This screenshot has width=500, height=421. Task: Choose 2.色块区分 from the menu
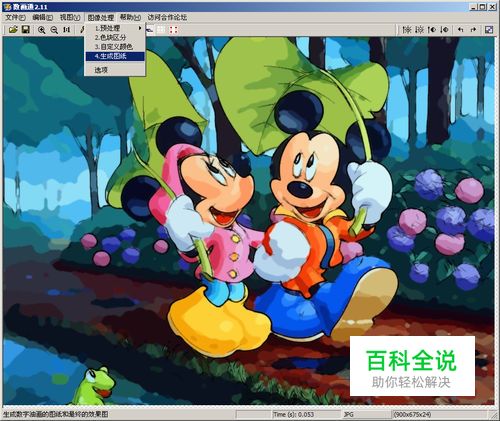tap(115, 37)
